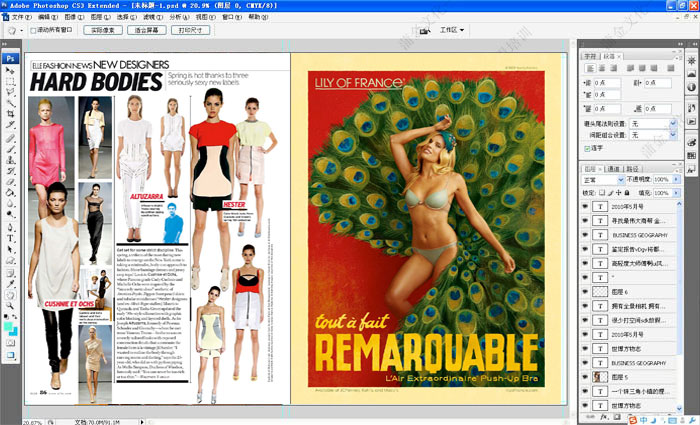700x425 pixels.
Task: Open the layer blend mode dropdown
Action: (x=603, y=179)
